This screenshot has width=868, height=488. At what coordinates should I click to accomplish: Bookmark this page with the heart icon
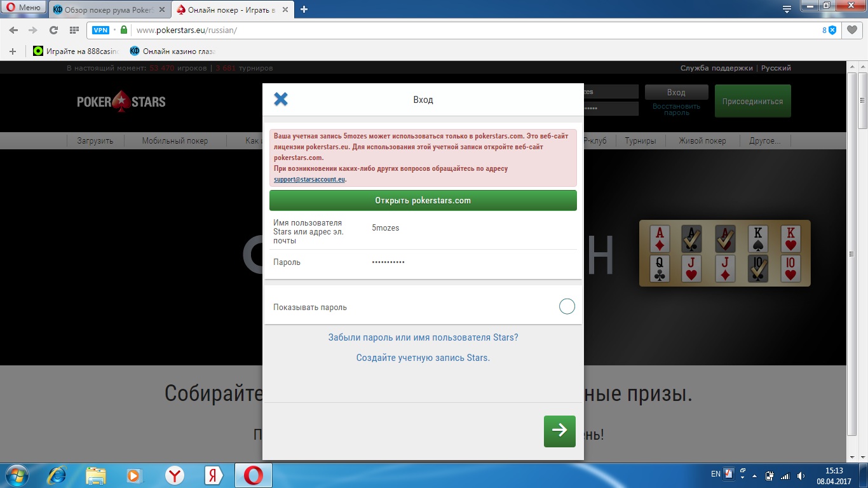click(x=852, y=30)
